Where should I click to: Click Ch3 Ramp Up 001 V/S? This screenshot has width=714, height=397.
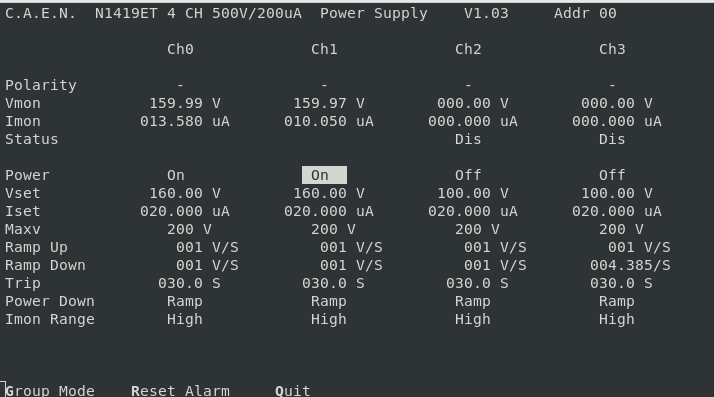(639, 247)
